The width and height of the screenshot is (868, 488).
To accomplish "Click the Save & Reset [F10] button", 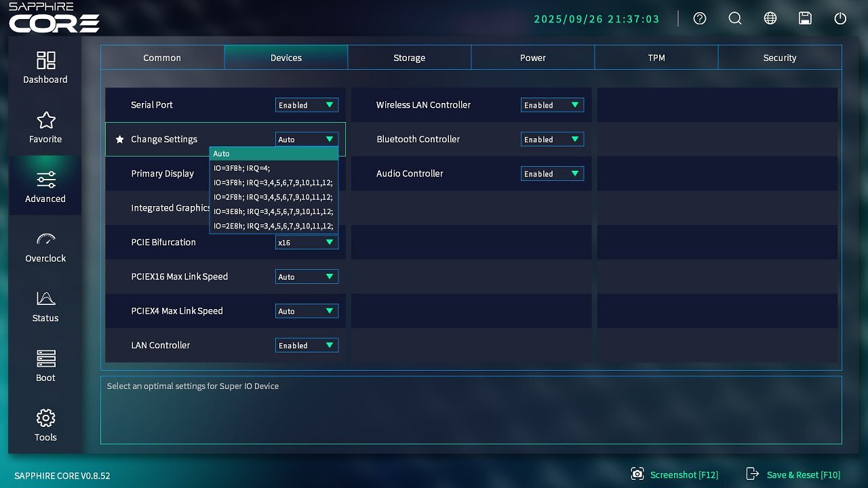I will pos(793,474).
